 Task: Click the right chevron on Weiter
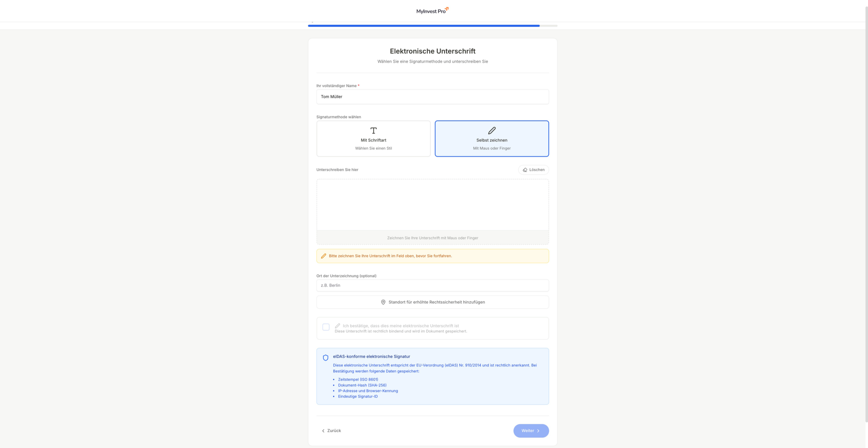pos(538,431)
